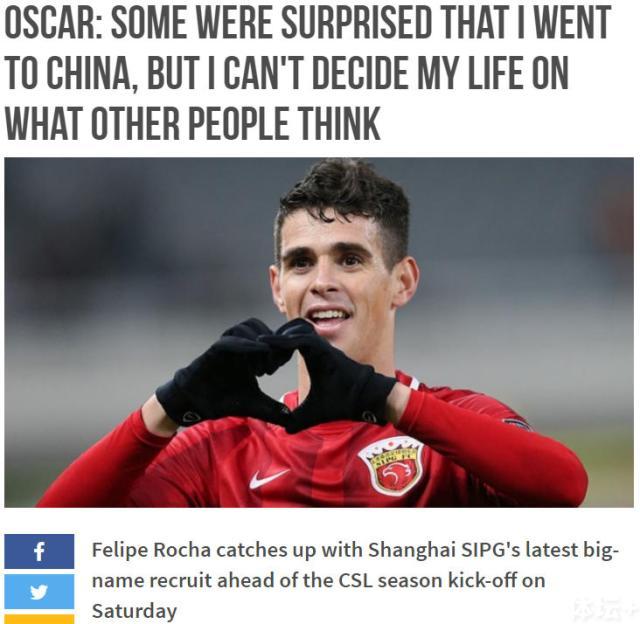The width and height of the screenshot is (640, 624).
Task: Click the heart-shaped gloved hands
Action: [278, 373]
